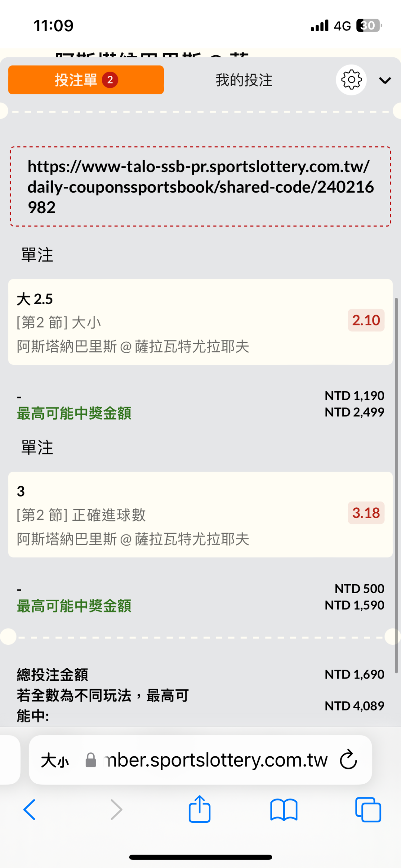Image resolution: width=401 pixels, height=868 pixels.
Task: Open bet slip settings gear
Action: (351, 80)
